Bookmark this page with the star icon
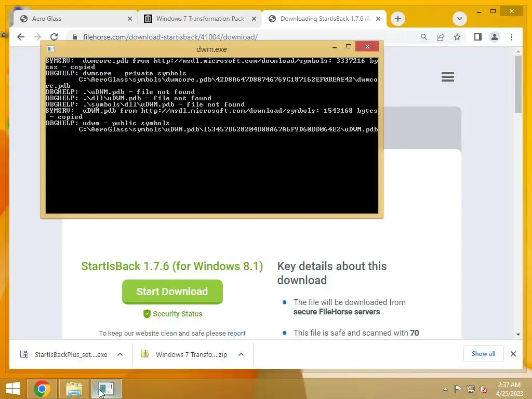 (457, 37)
